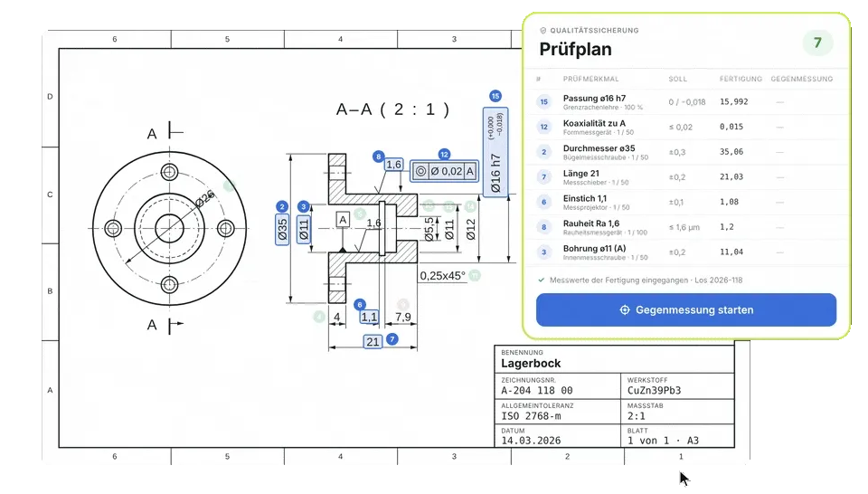Select the highlighted Ø35 dimension
This screenshot has height=494, width=868.
(x=282, y=229)
